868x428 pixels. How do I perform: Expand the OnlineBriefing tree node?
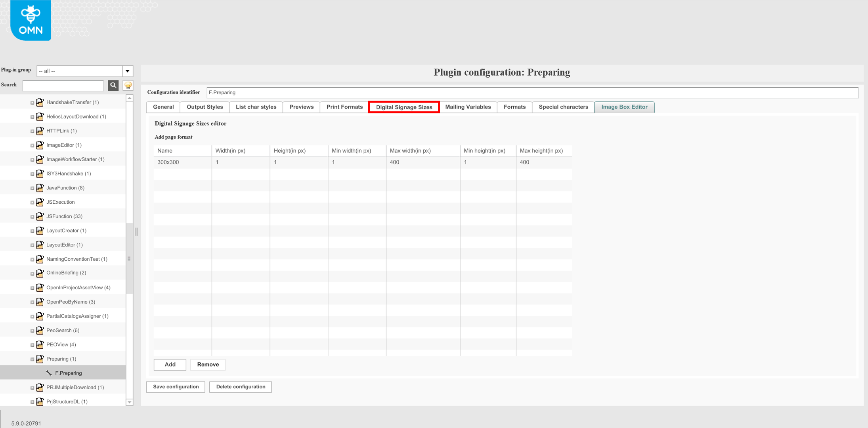(33, 273)
